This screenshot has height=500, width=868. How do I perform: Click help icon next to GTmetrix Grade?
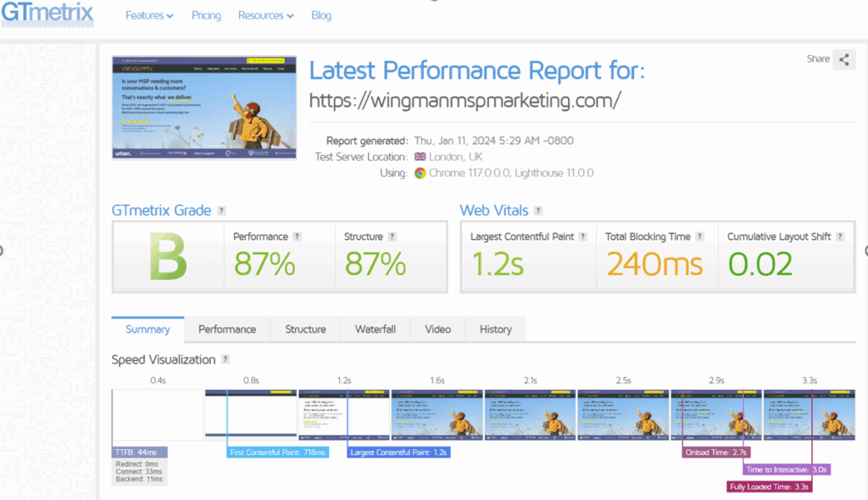[221, 211]
